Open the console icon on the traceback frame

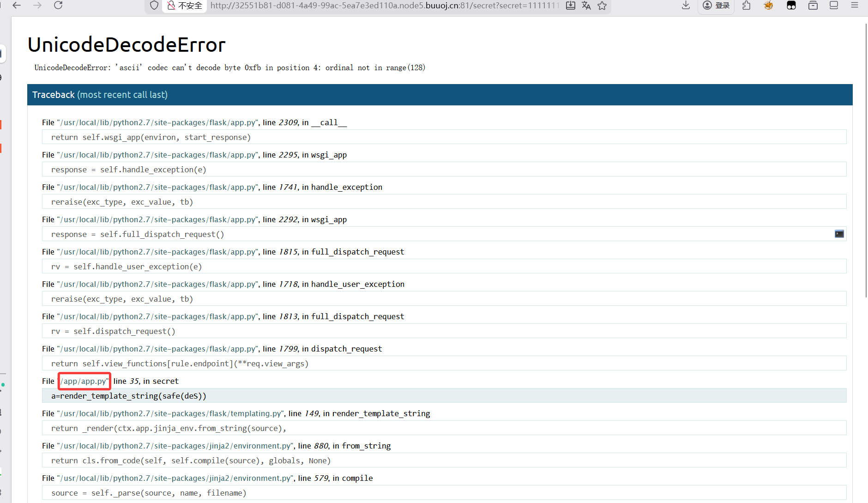pos(839,234)
